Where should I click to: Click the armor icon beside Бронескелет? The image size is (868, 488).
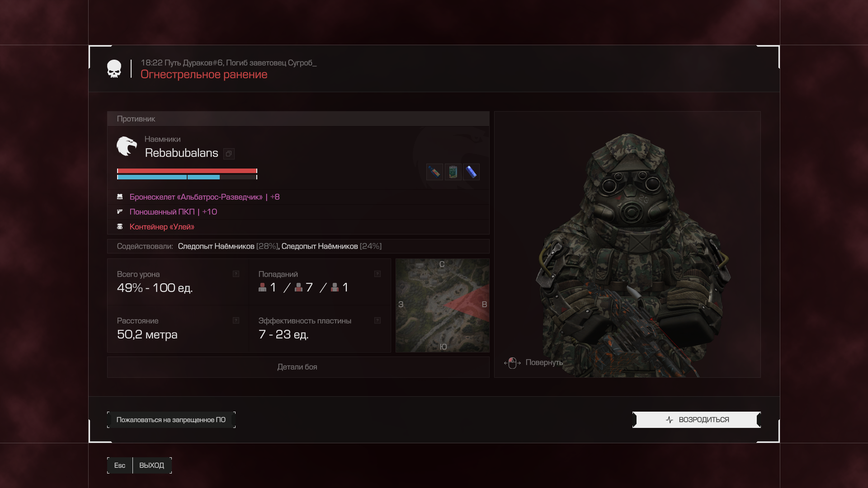click(120, 197)
